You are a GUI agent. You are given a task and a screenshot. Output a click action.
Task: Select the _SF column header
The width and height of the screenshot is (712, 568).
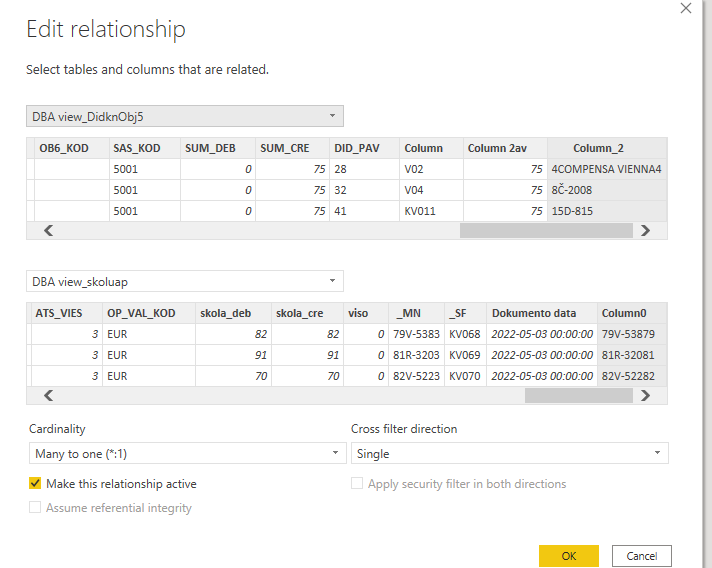465,313
